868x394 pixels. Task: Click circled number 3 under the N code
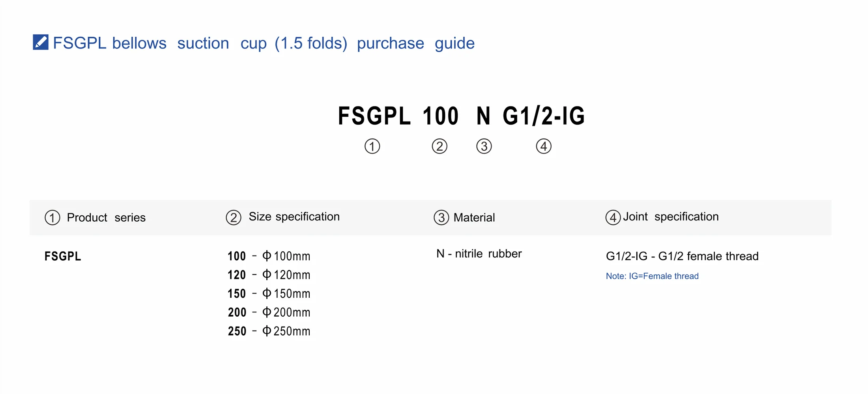click(484, 146)
